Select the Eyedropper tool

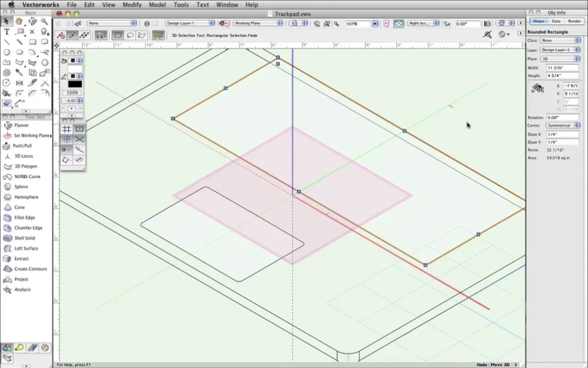(19, 72)
